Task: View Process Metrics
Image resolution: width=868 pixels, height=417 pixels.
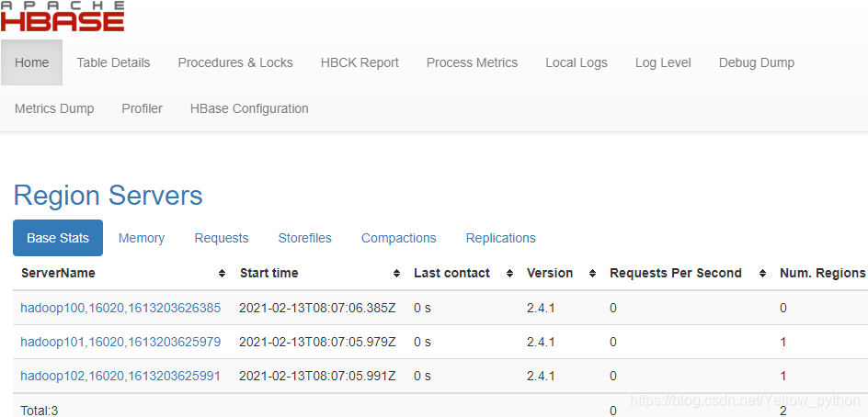Action: (473, 62)
